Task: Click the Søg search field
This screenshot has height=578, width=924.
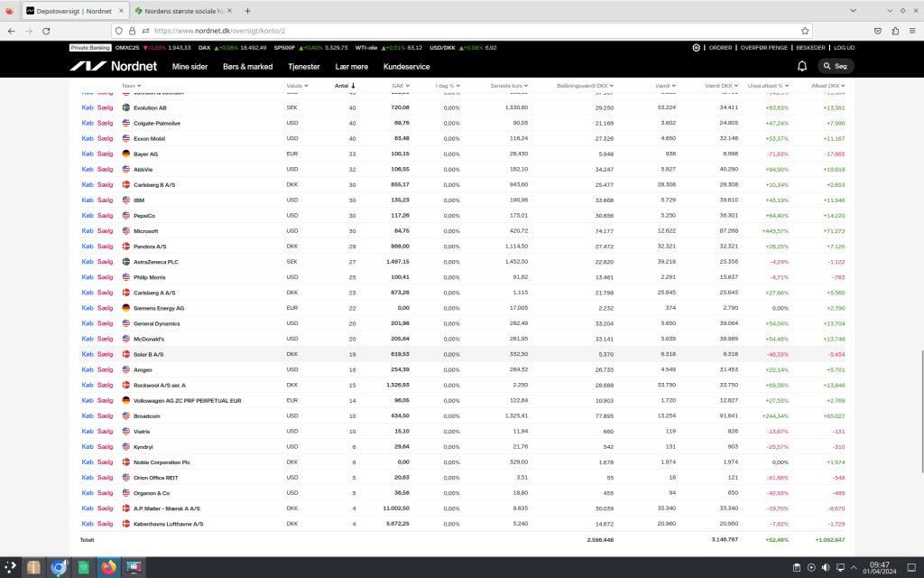Action: [x=836, y=66]
